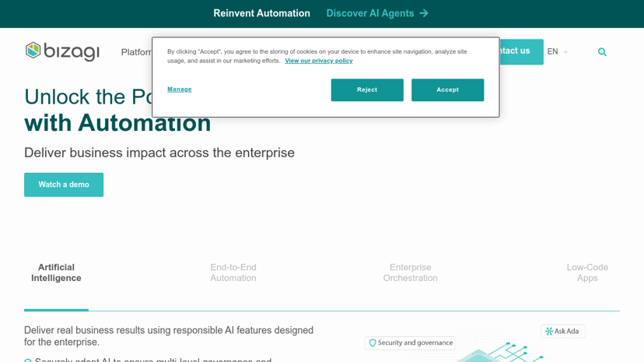The width and height of the screenshot is (644, 362).
Task: Open the Platform menu item
Action: [x=136, y=52]
